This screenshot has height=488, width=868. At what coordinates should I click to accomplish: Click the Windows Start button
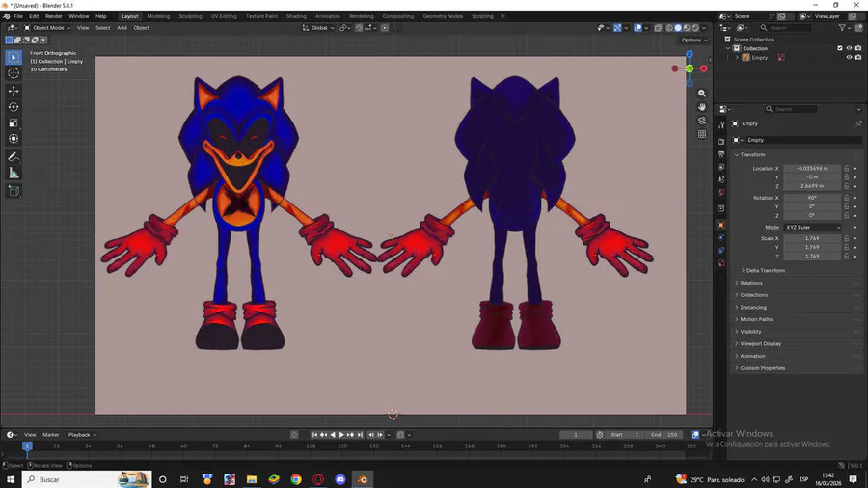pos(11,479)
